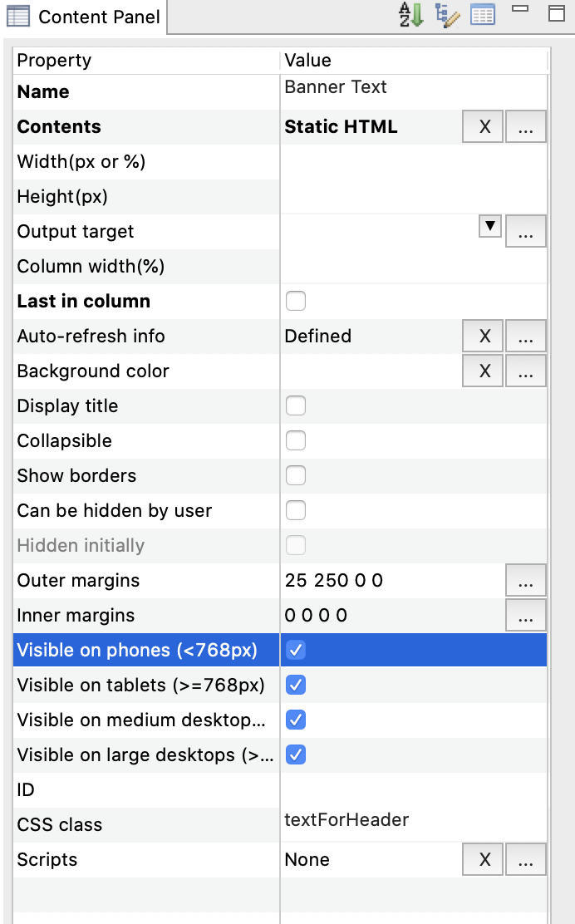
Task: Click the Name value Banner Text
Action: (335, 87)
